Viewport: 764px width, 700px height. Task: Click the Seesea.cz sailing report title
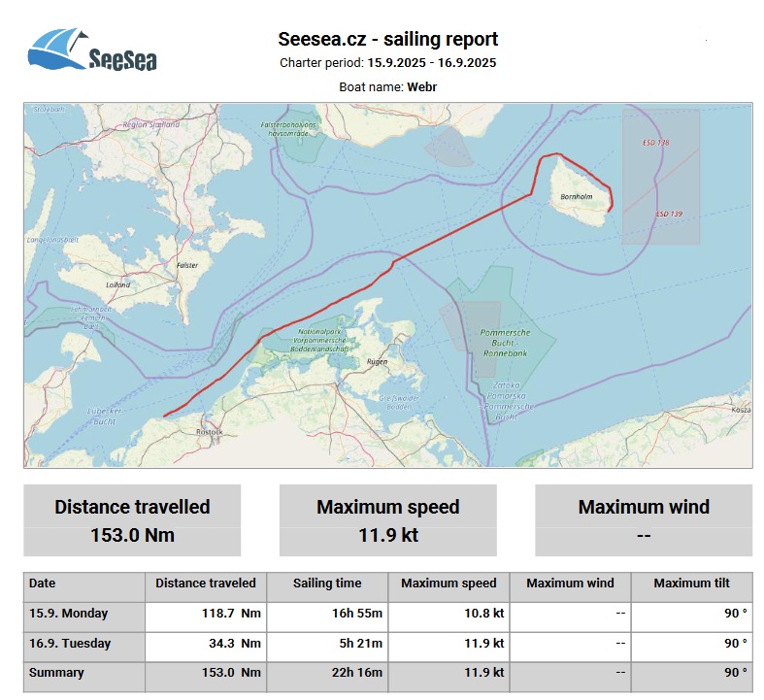387,40
